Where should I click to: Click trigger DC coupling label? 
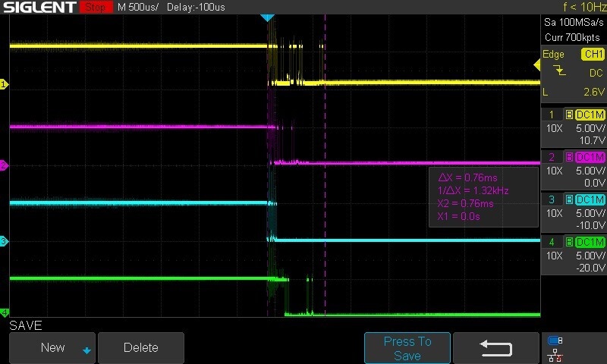click(596, 73)
